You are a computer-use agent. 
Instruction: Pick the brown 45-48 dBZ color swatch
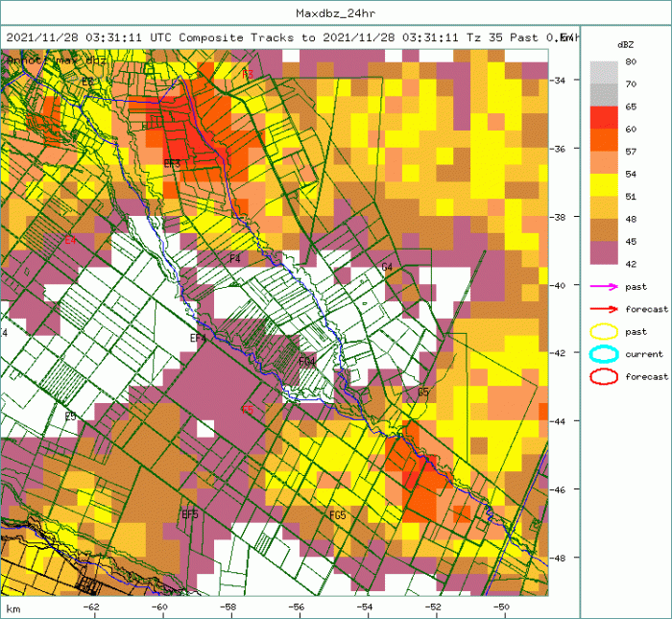604,230
